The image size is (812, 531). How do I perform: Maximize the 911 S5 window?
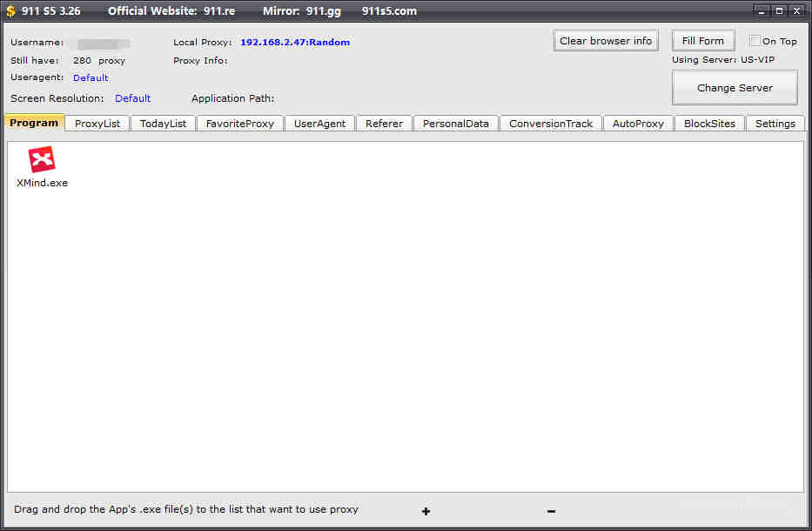coord(779,10)
